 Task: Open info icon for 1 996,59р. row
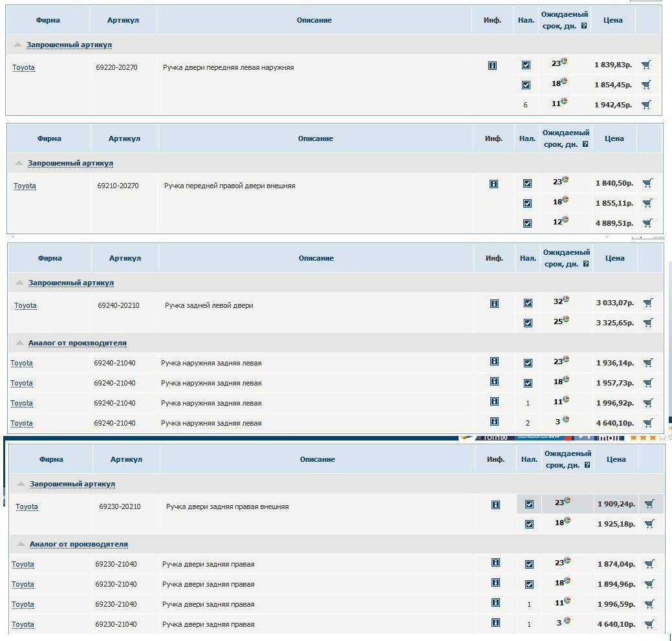click(495, 603)
